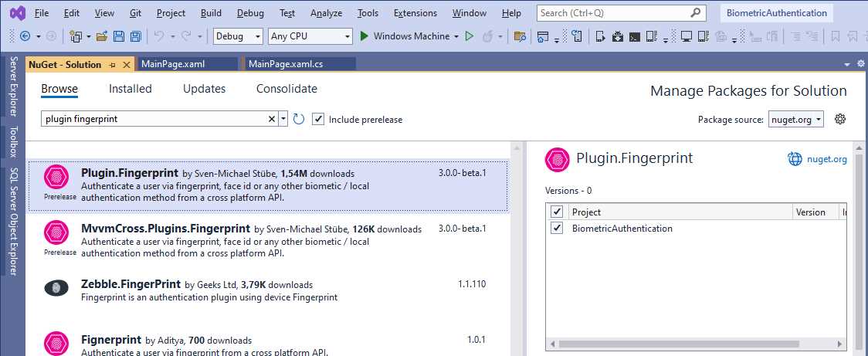868x356 pixels.
Task: Open the Server Explorer side panel
Action: click(x=13, y=86)
